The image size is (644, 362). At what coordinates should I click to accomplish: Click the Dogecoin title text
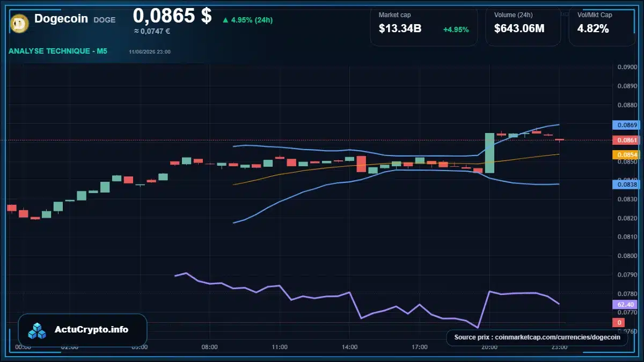tap(61, 19)
